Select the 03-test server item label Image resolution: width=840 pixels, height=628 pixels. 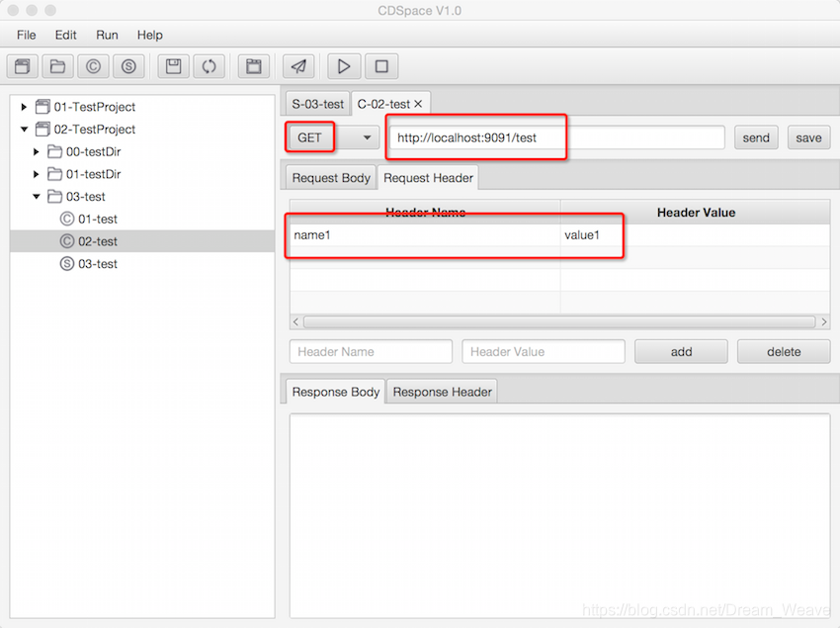click(98, 264)
